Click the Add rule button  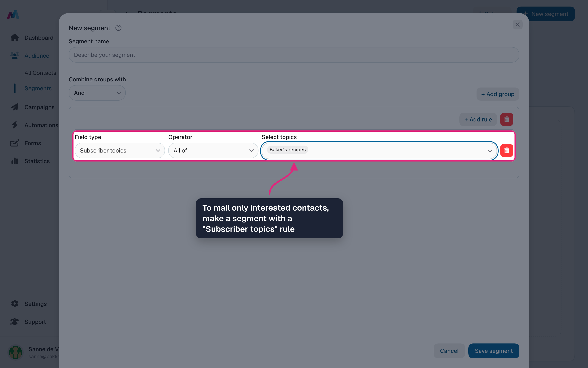coord(478,120)
